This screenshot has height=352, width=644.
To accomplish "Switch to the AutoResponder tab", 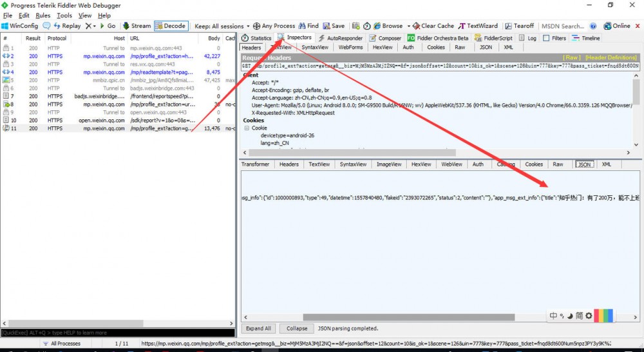I will click(x=341, y=38).
